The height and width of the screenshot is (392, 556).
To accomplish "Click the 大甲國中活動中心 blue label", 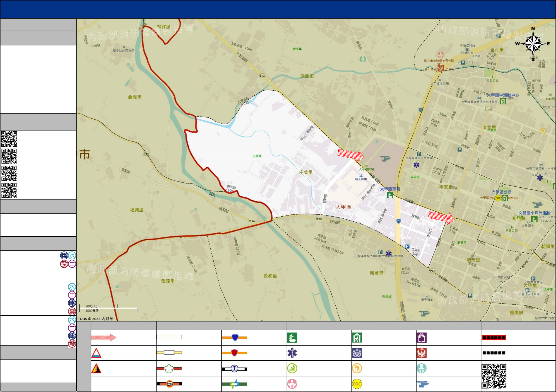I will [x=503, y=95].
